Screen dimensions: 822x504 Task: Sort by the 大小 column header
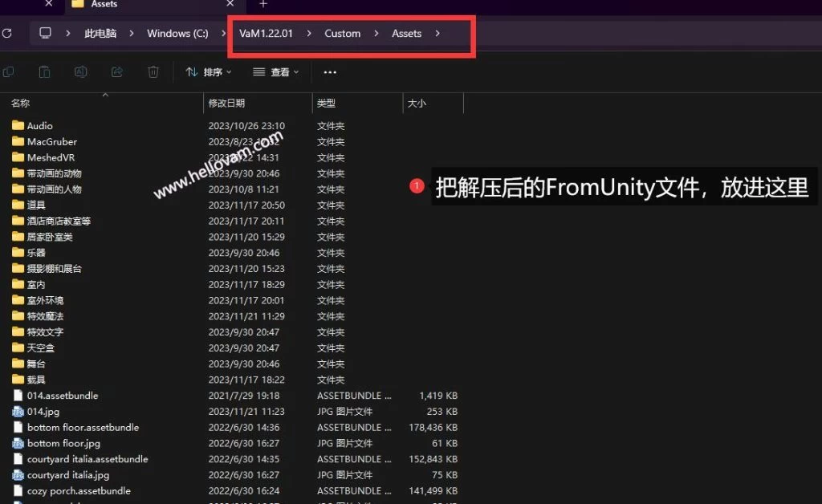[417, 104]
